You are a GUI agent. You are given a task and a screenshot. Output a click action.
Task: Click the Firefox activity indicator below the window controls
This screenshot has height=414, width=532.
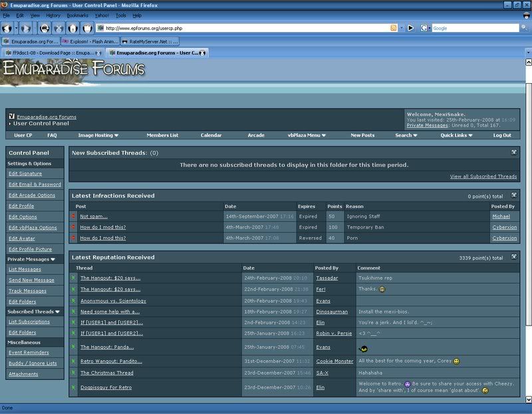click(x=526, y=15)
